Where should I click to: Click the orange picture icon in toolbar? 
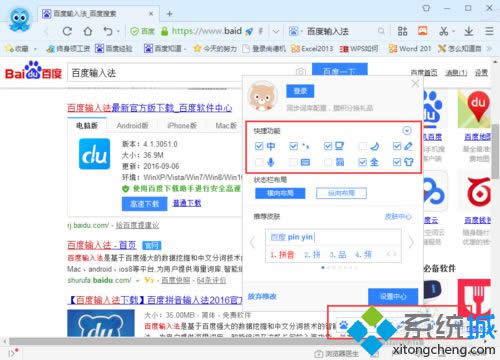pos(423,31)
